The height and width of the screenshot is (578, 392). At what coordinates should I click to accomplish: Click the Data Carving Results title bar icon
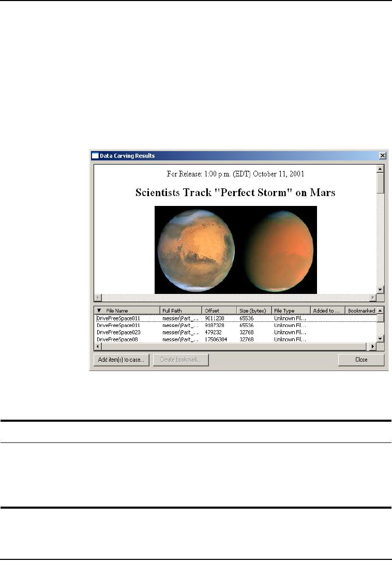95,156
